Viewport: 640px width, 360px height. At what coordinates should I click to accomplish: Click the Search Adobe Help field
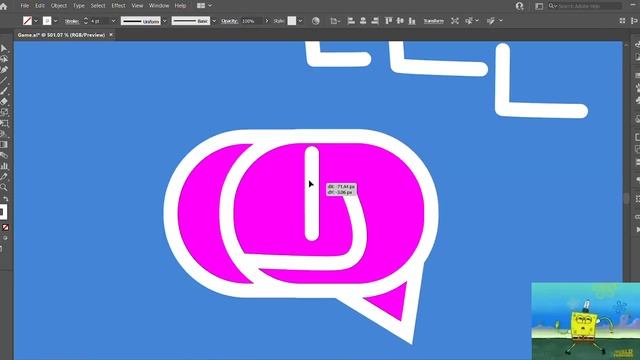pos(585,6)
